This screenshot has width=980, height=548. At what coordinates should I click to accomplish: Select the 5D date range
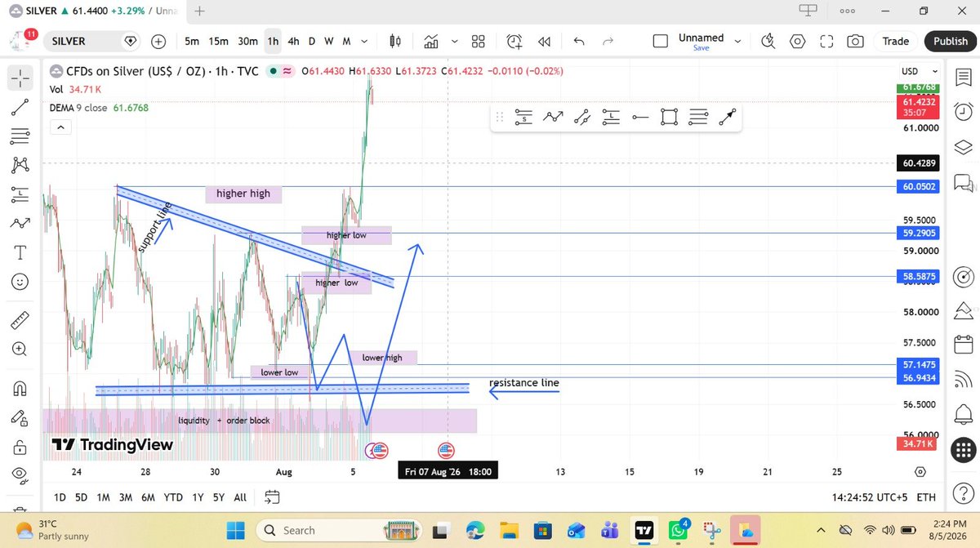(x=81, y=497)
